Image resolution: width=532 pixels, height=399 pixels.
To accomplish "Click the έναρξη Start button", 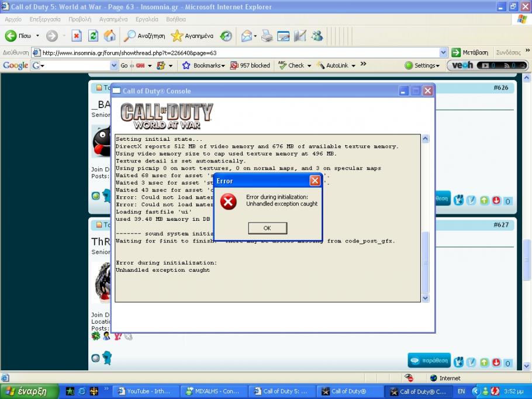I will pyautogui.click(x=29, y=391).
